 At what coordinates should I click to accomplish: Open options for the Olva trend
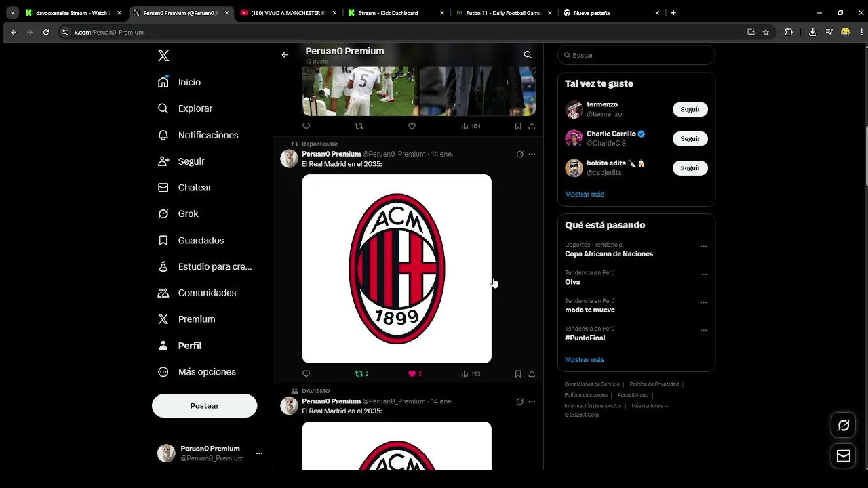coord(703,274)
